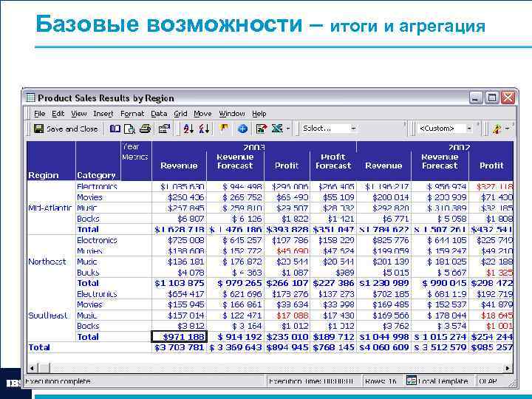This screenshot has height=399, width=532.
Task: Open the Data menu
Action: pos(159,114)
